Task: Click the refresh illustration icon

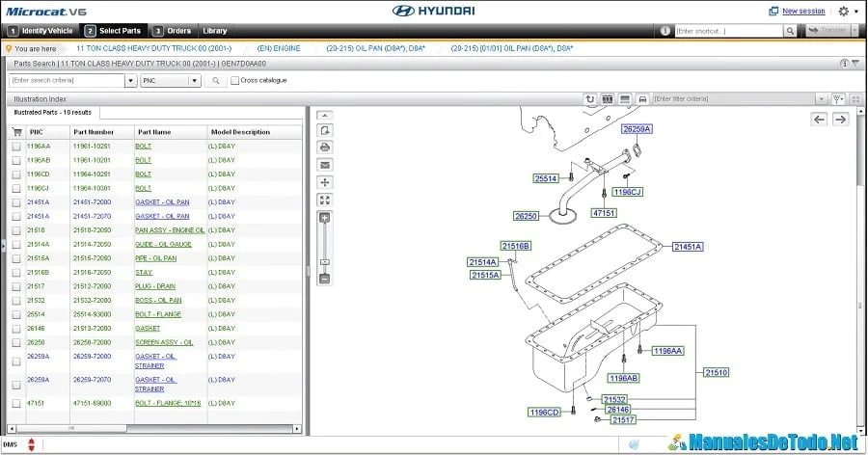Action: 589,99
